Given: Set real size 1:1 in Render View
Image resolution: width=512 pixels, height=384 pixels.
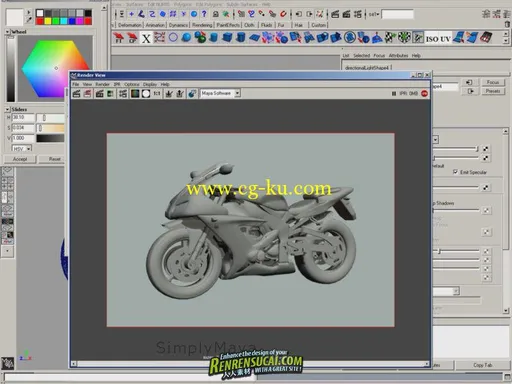Looking at the screenshot, I should click(157, 94).
